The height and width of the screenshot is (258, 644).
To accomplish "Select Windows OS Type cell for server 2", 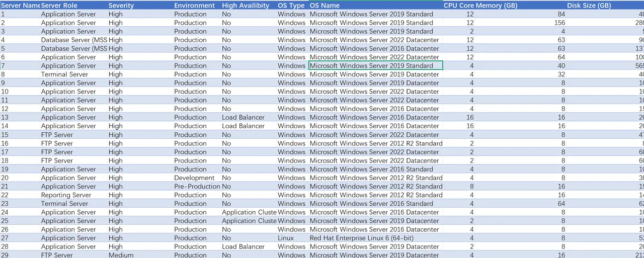I will tap(292, 23).
